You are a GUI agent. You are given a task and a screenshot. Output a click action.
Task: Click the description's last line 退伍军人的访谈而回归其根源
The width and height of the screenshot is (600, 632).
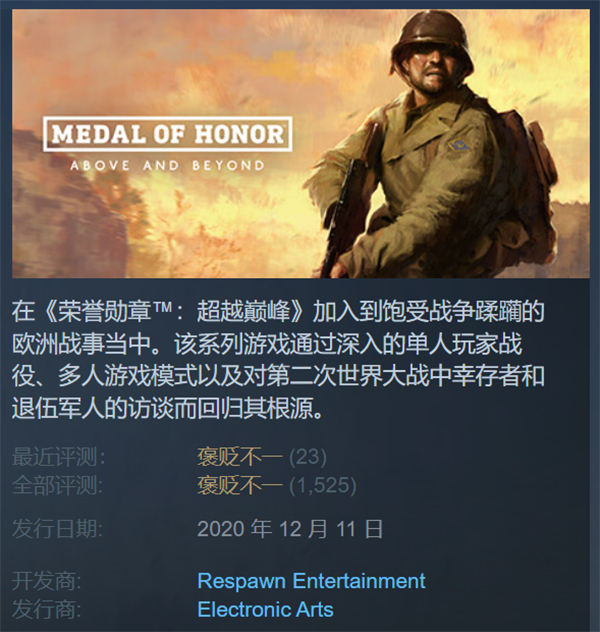(168, 408)
